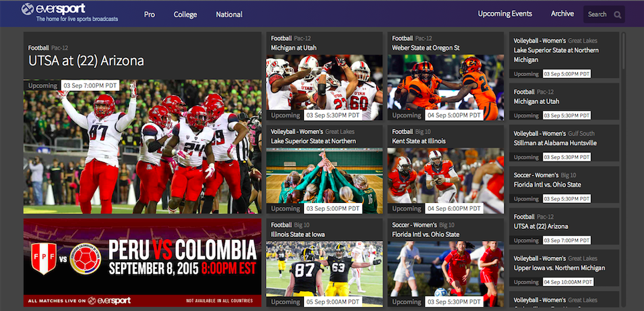Go to Upcoming Events
Viewport: 644px width, 311px height.
(505, 13)
